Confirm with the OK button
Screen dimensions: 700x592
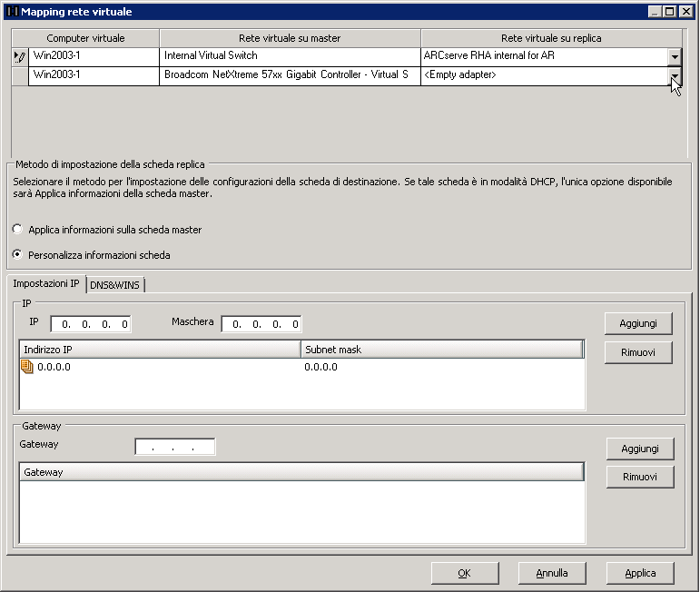point(464,573)
